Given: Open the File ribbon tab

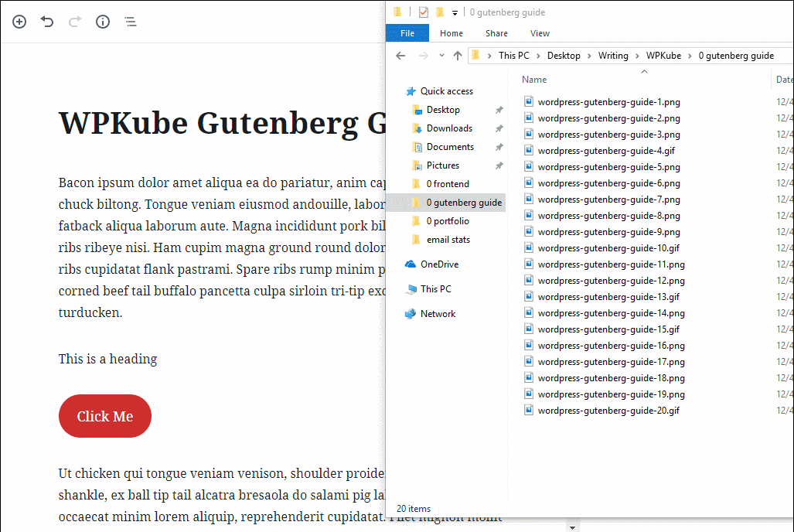Looking at the screenshot, I should point(407,33).
